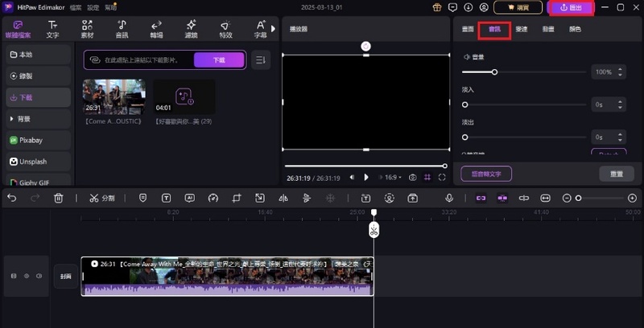Switch to the 變速 speed tab

(x=522, y=30)
